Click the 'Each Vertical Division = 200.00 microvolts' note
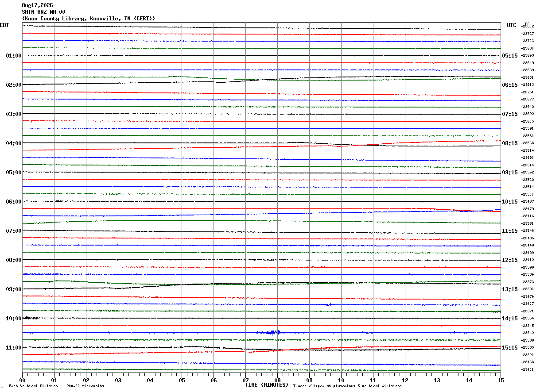 tap(56, 386)
